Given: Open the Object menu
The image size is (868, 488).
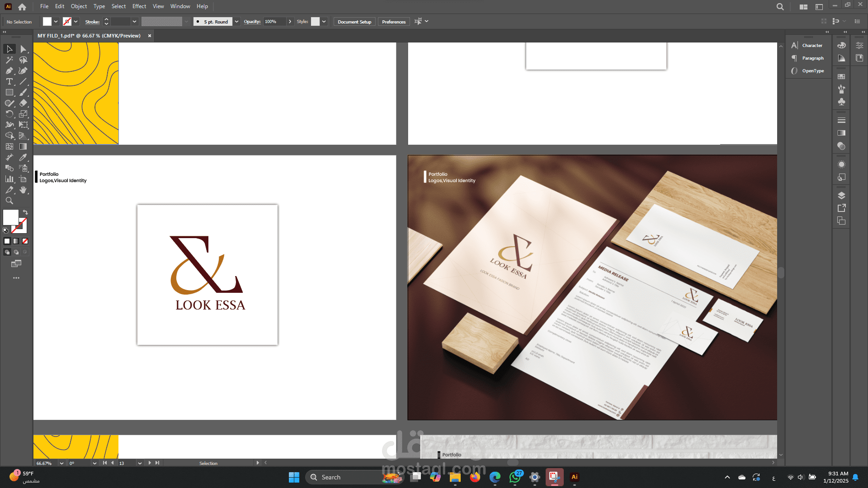Looking at the screenshot, I should [79, 6].
